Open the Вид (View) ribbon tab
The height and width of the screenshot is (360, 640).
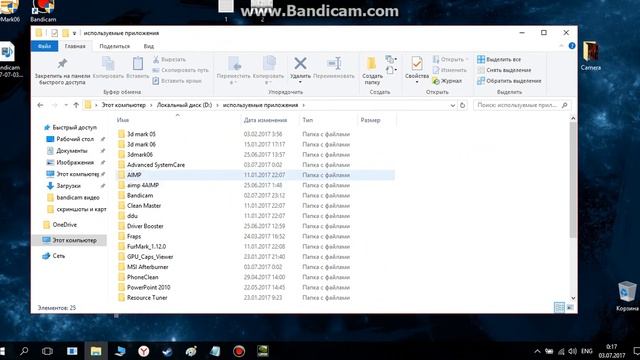(149, 46)
